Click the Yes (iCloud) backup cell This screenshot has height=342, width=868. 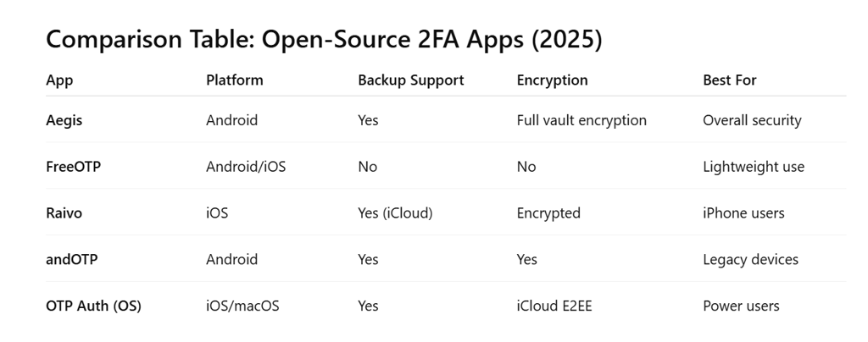click(395, 213)
